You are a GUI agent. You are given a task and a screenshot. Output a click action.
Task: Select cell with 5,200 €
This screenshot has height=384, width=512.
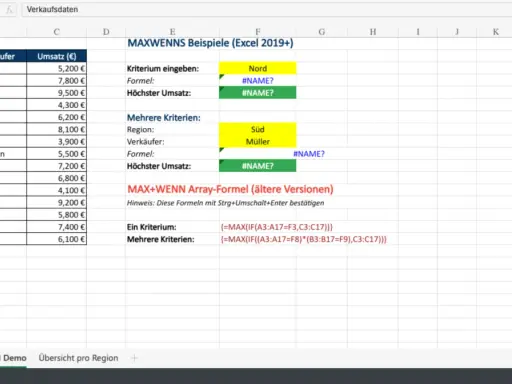57,69
